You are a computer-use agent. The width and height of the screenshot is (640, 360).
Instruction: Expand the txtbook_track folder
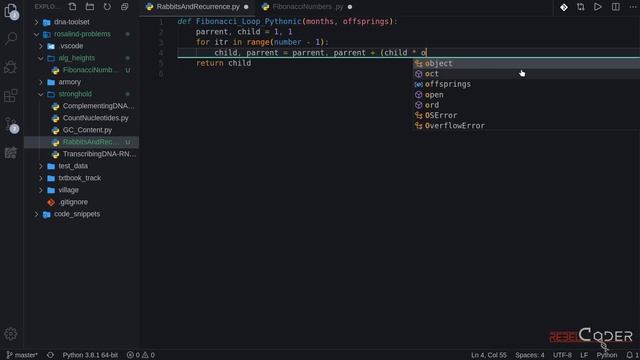click(x=79, y=178)
